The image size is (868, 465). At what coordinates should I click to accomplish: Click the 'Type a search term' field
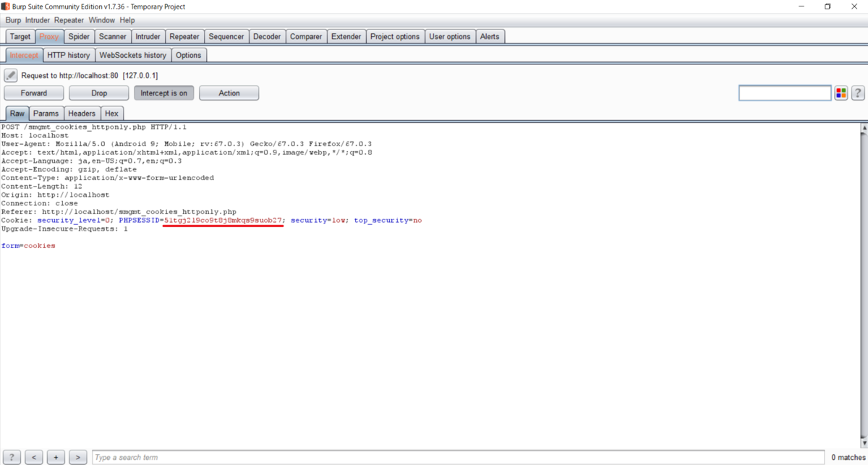(458, 457)
